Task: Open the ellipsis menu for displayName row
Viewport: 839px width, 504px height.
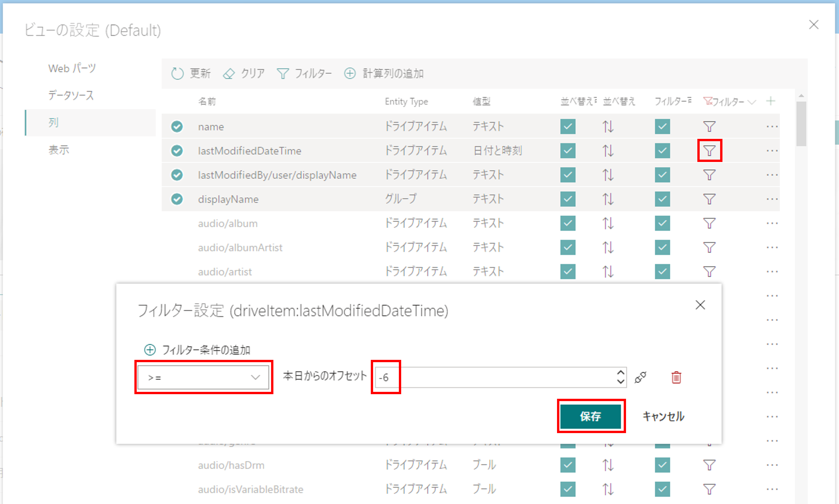Action: tap(772, 199)
